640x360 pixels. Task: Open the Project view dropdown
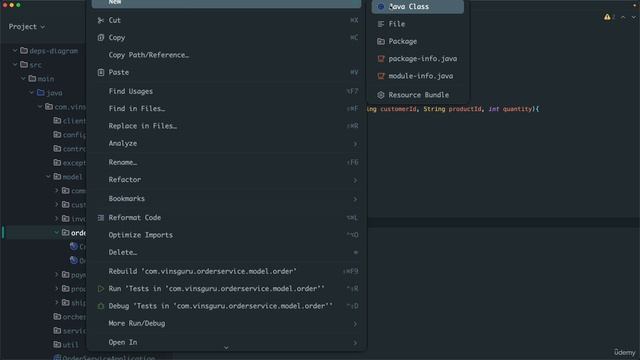[x=27, y=27]
